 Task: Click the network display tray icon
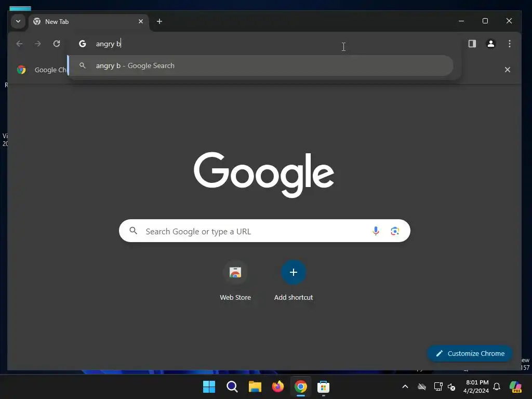438,387
